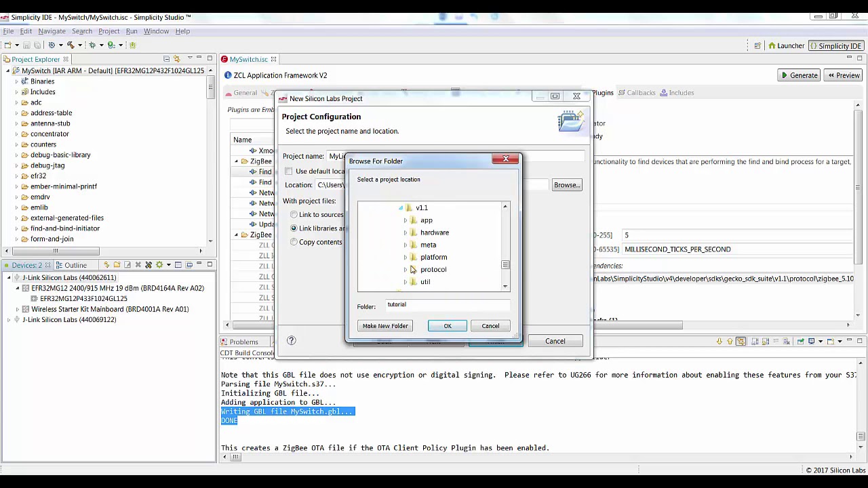Click the green gear icon in Devices panel

(159, 265)
